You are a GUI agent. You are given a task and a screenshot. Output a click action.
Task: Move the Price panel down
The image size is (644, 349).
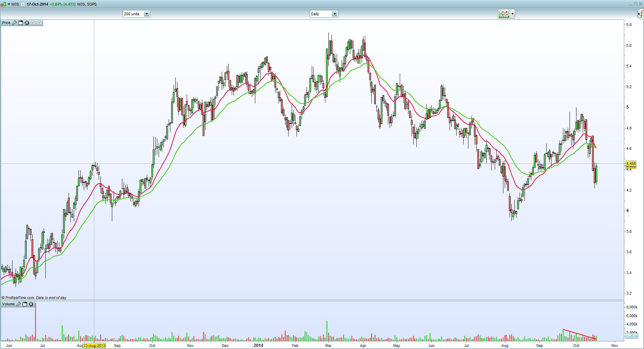33,23
